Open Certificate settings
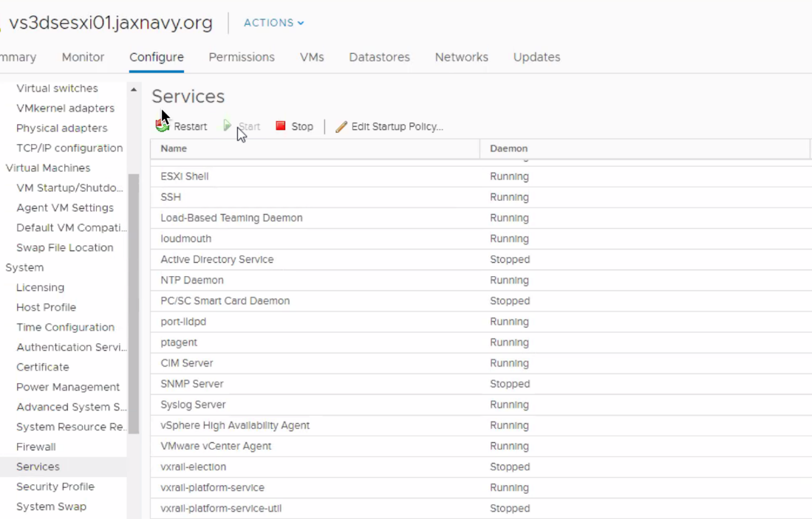812x519 pixels. tap(42, 367)
